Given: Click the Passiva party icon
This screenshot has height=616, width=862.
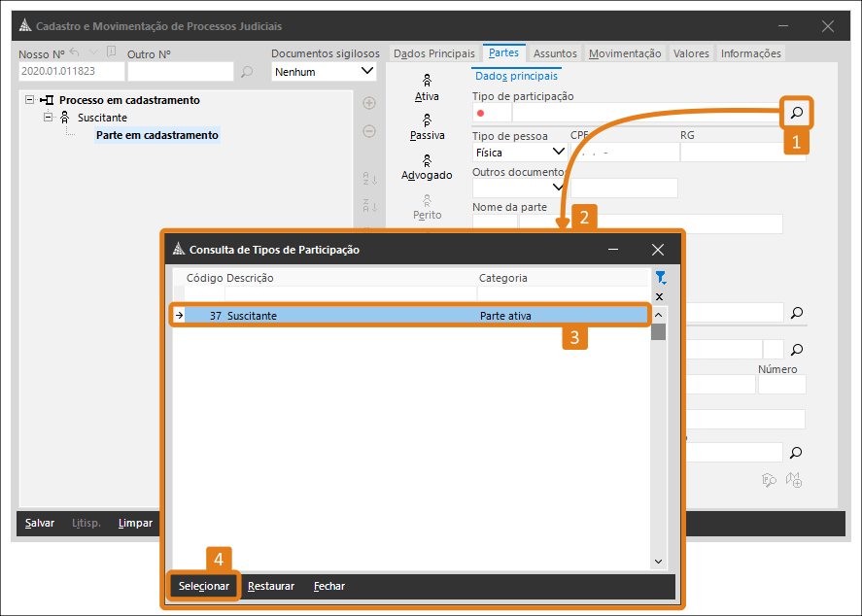Looking at the screenshot, I should point(427,120).
